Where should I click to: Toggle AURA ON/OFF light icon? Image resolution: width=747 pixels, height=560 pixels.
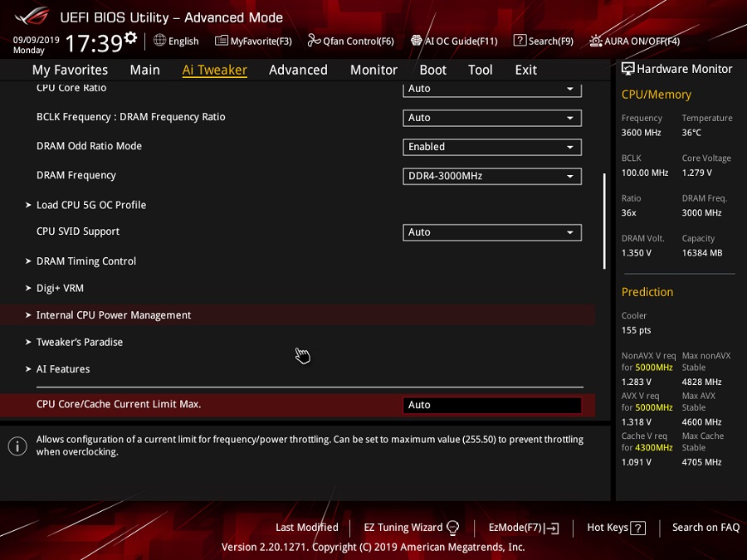tap(595, 41)
